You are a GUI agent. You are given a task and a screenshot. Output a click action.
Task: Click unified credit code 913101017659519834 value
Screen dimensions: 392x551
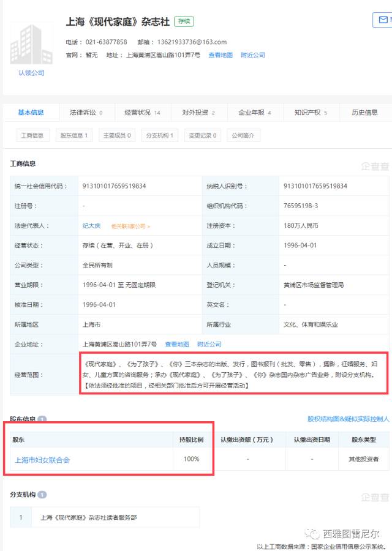coord(114,186)
